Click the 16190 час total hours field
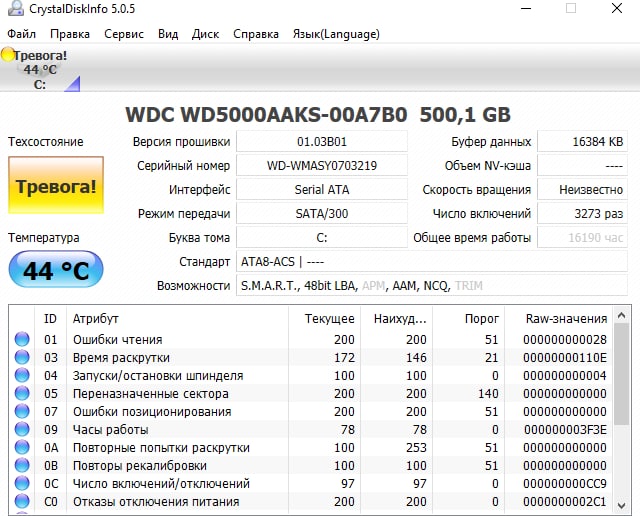Viewport: 640px width, 516px height. 582,238
